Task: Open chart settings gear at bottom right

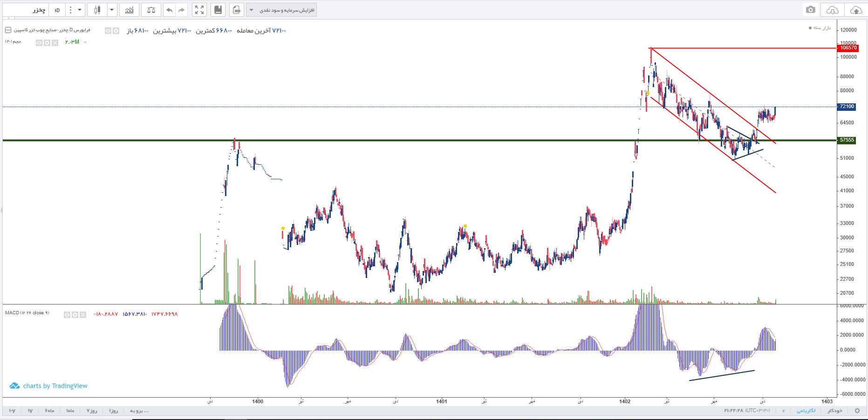Action: 857,411
